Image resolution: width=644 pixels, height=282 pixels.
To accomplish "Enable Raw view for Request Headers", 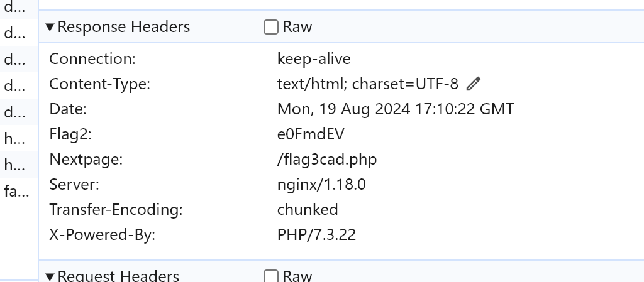I will pyautogui.click(x=271, y=276).
